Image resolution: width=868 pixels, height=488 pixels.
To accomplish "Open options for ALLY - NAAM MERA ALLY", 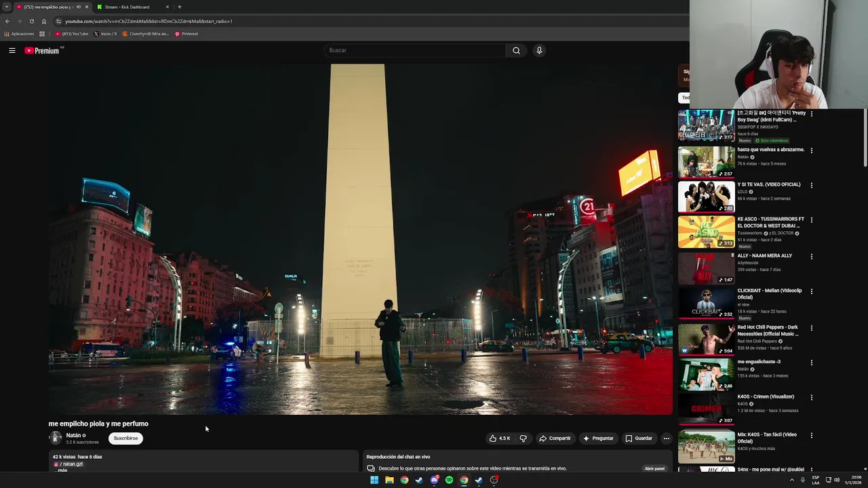I will tap(811, 256).
